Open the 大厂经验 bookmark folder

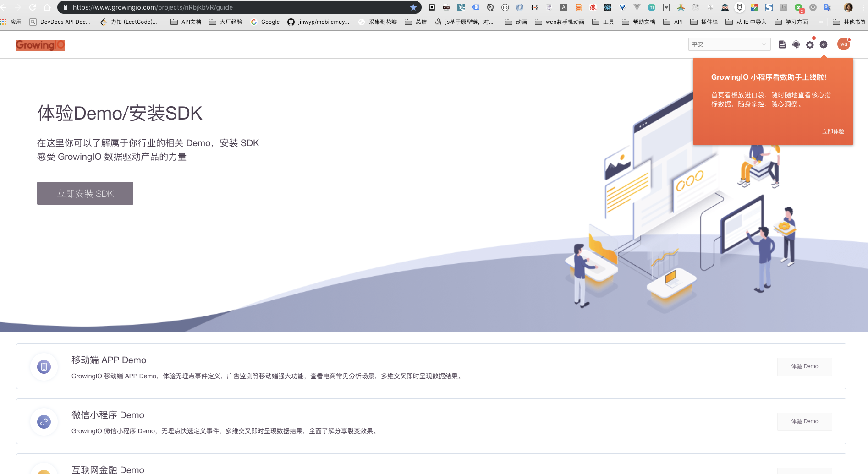(x=225, y=22)
